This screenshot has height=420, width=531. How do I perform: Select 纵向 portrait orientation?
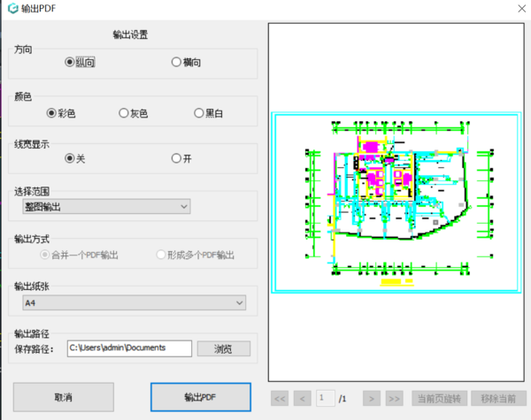point(71,63)
